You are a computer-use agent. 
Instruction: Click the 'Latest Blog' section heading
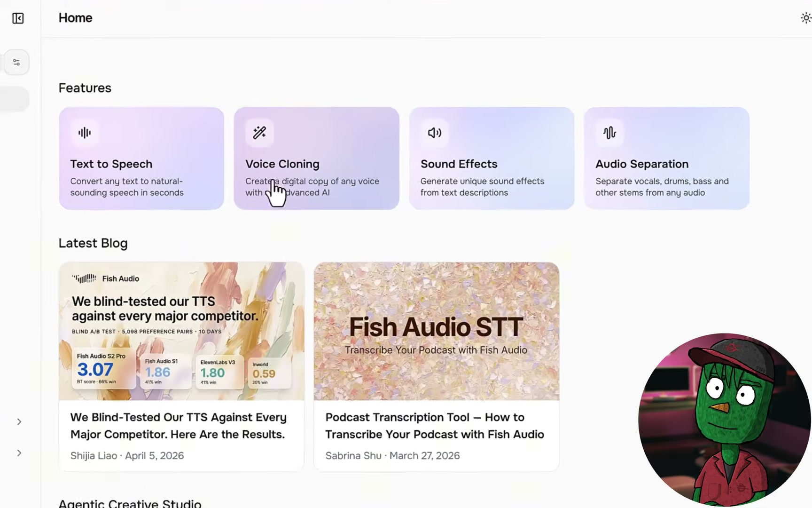pos(93,243)
